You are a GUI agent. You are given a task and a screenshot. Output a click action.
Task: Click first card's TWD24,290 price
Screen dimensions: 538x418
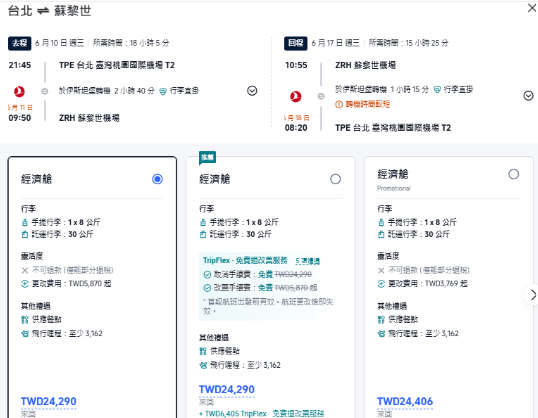pyautogui.click(x=48, y=401)
